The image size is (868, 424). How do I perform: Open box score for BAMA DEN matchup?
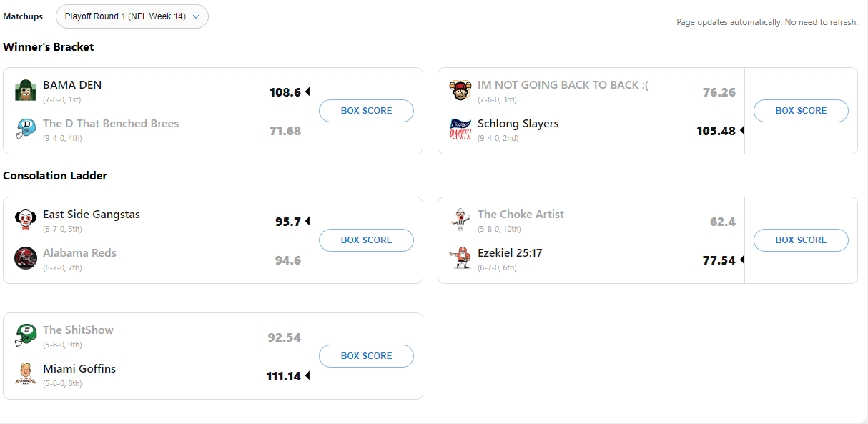click(366, 111)
